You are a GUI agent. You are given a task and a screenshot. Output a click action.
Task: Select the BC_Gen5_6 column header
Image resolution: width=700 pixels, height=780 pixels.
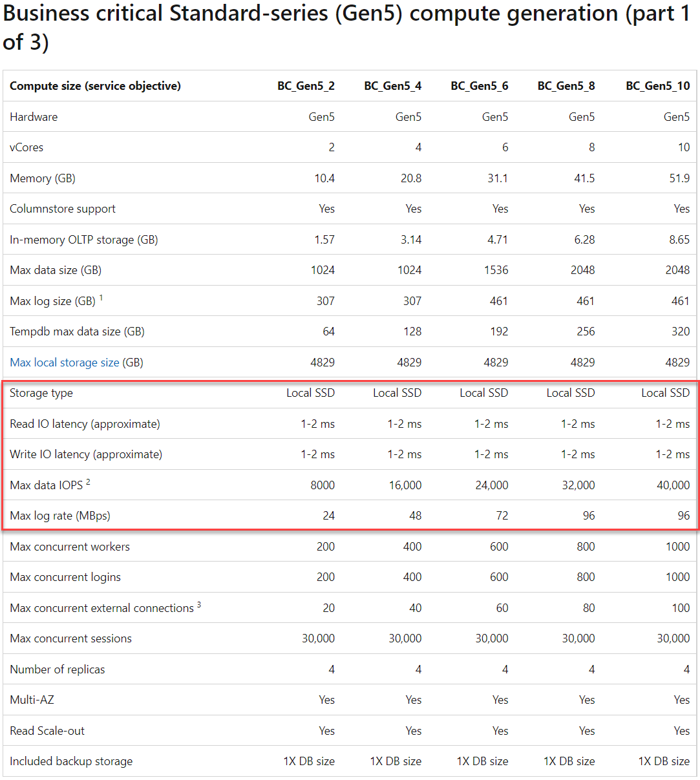click(480, 86)
